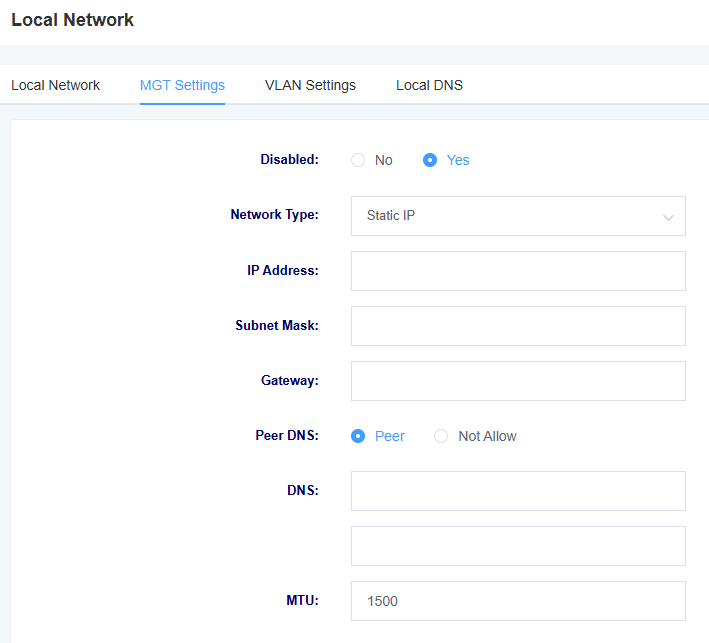709x643 pixels.
Task: Click into the Subnet Mask field
Action: 518,326
